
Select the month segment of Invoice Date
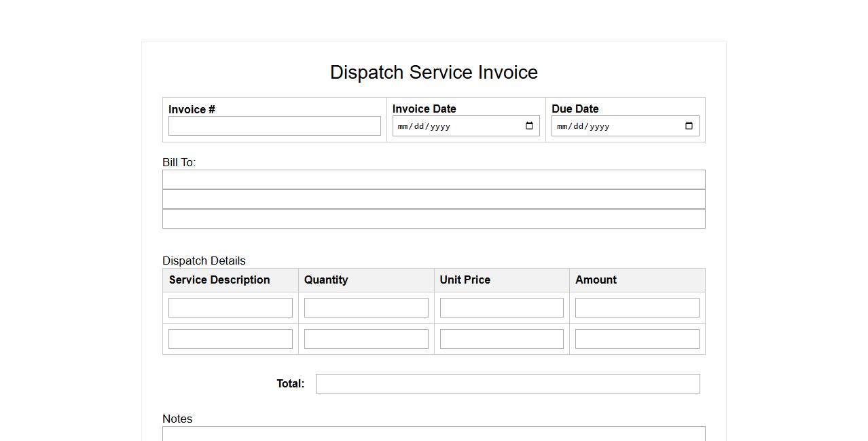(x=403, y=126)
